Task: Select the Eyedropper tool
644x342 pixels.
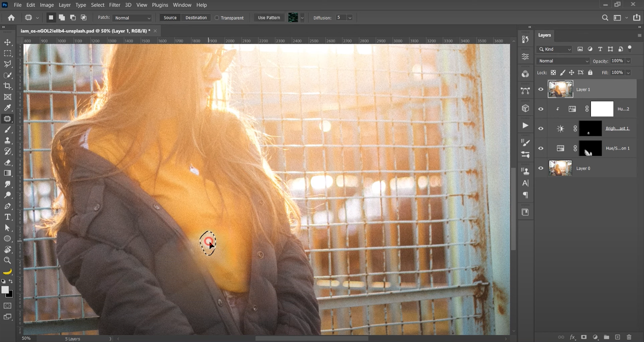Action: tap(8, 108)
